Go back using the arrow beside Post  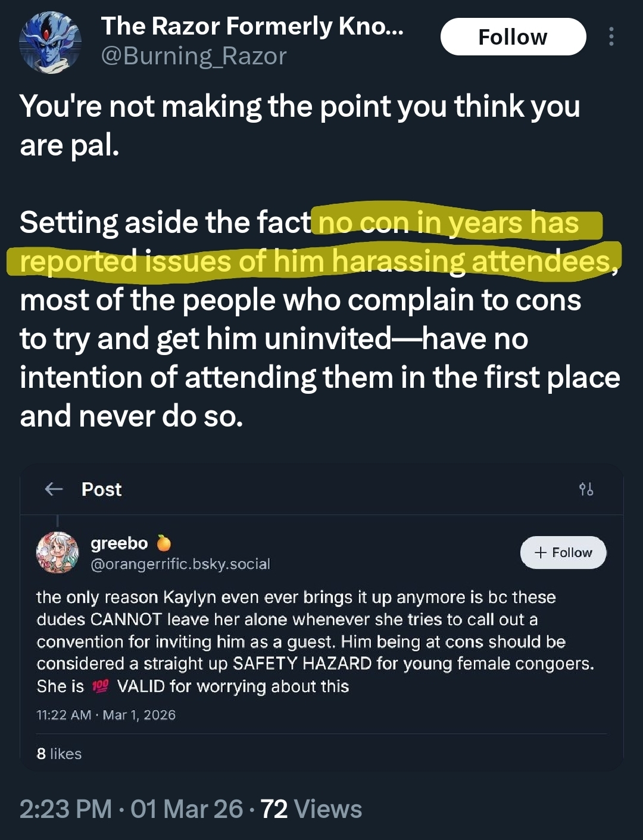click(54, 489)
